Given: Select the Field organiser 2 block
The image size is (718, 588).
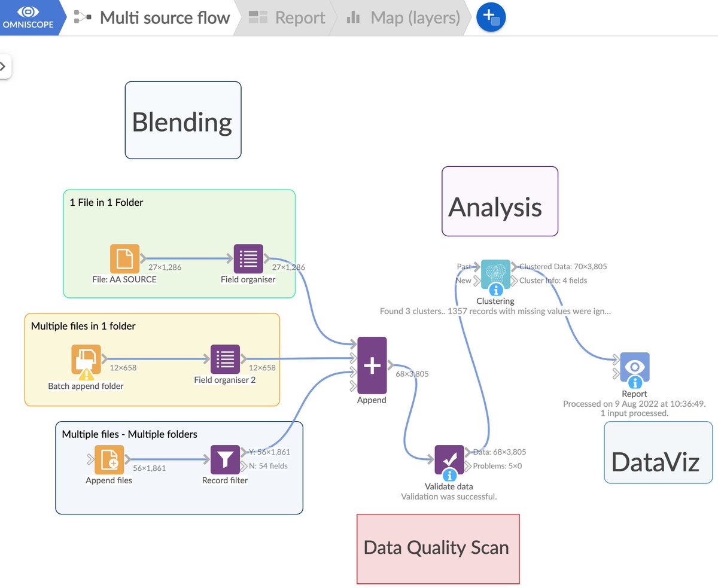Looking at the screenshot, I should click(225, 359).
